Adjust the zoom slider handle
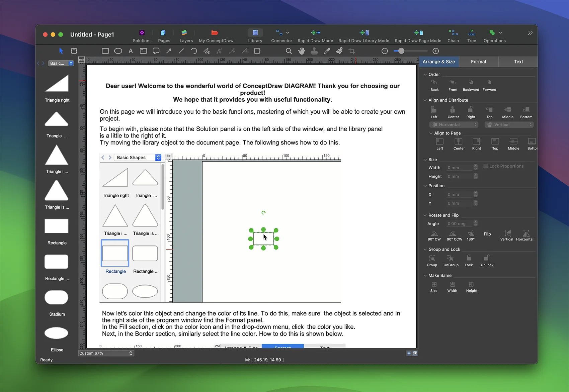569x392 pixels. [x=401, y=51]
